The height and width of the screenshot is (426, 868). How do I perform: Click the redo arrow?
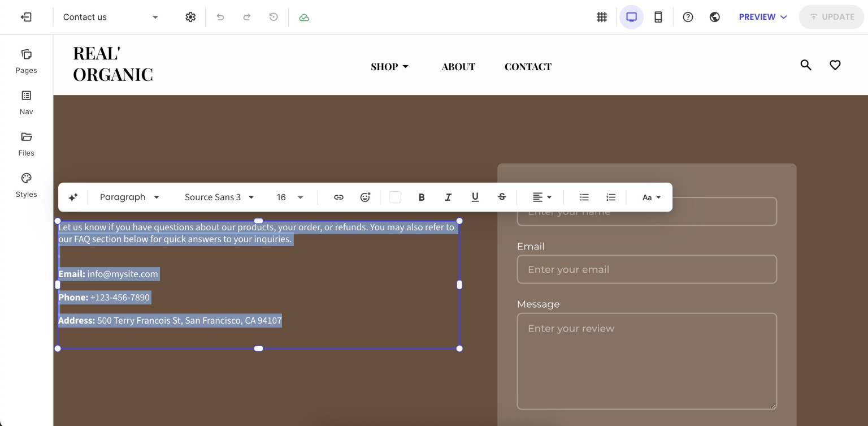pos(247,17)
